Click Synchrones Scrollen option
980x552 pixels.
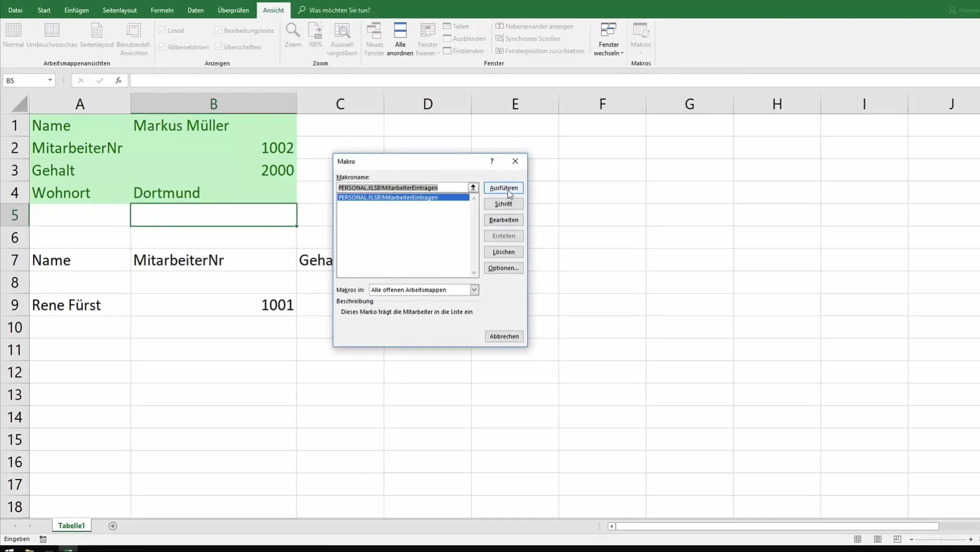(x=528, y=38)
